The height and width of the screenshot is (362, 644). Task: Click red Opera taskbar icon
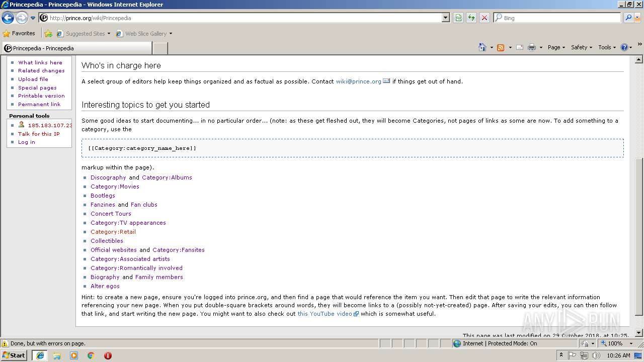coord(108,355)
